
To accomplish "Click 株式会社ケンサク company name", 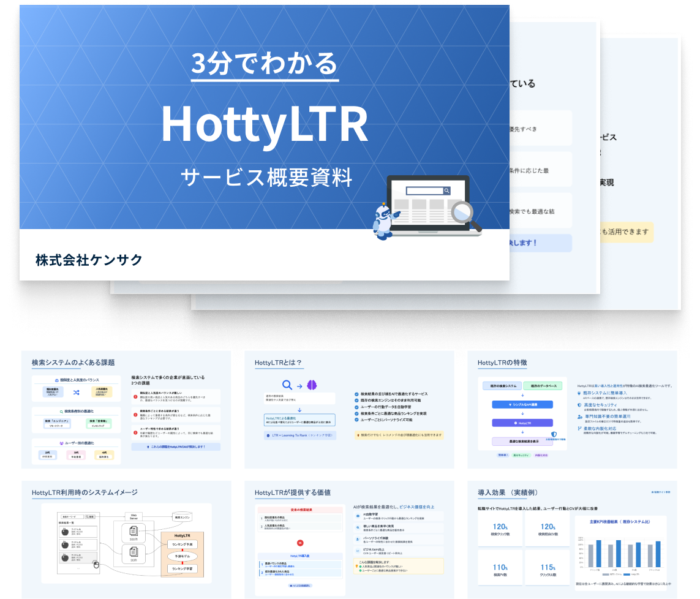I will [89, 260].
